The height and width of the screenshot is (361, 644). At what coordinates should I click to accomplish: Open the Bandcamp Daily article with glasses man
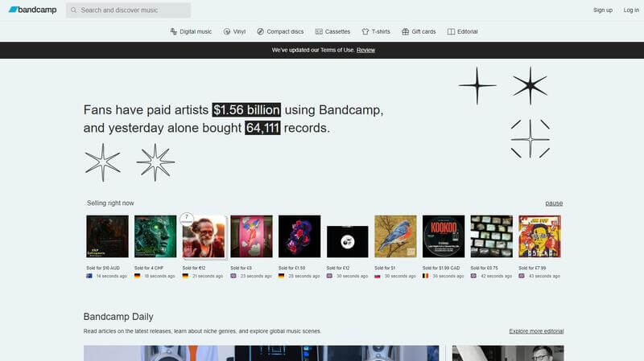pos(508,353)
